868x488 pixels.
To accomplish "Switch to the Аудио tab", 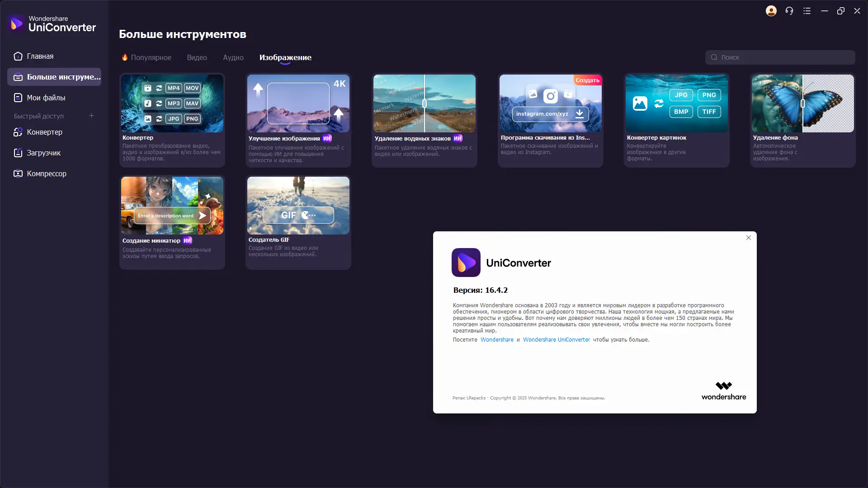I will 233,57.
